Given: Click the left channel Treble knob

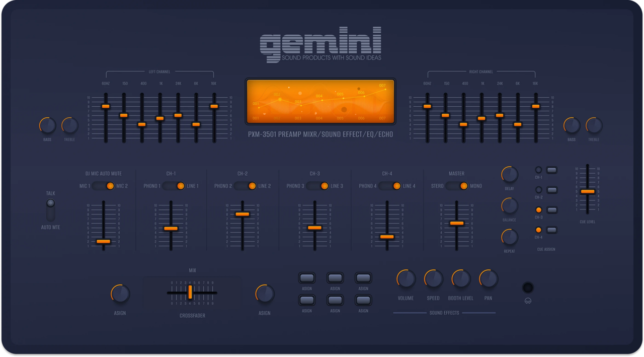Looking at the screenshot, I should [69, 126].
